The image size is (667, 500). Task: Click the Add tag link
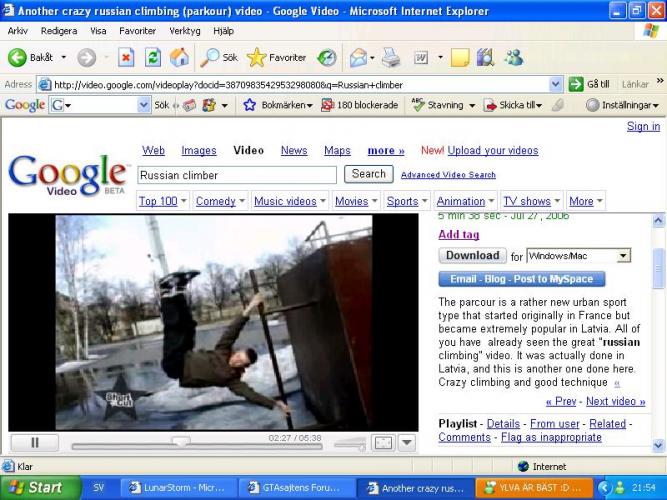pyautogui.click(x=458, y=235)
